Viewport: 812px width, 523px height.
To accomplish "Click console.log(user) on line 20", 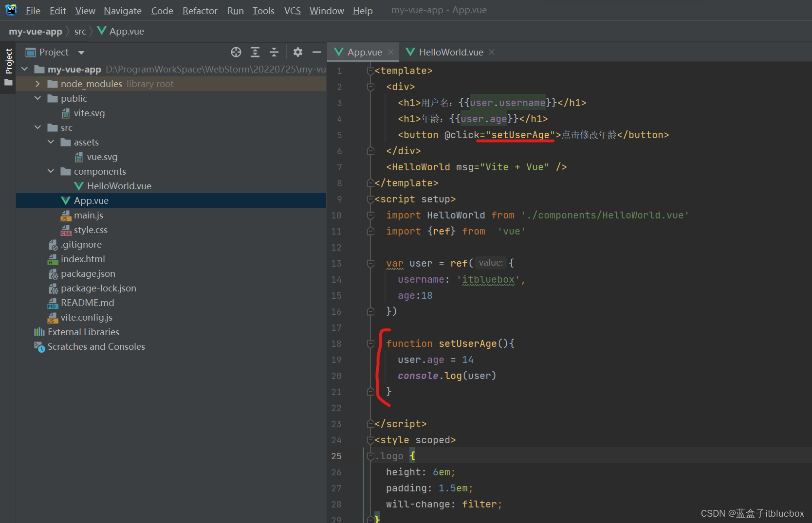I will tap(447, 376).
